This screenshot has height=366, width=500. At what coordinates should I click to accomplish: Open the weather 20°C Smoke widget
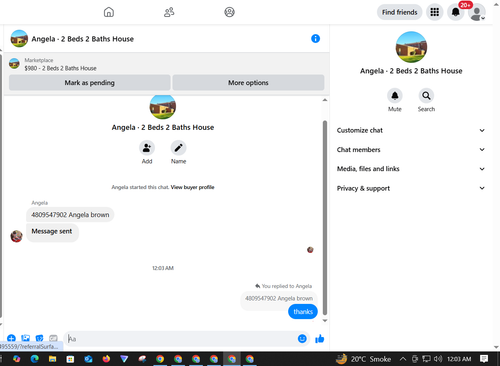(x=363, y=359)
